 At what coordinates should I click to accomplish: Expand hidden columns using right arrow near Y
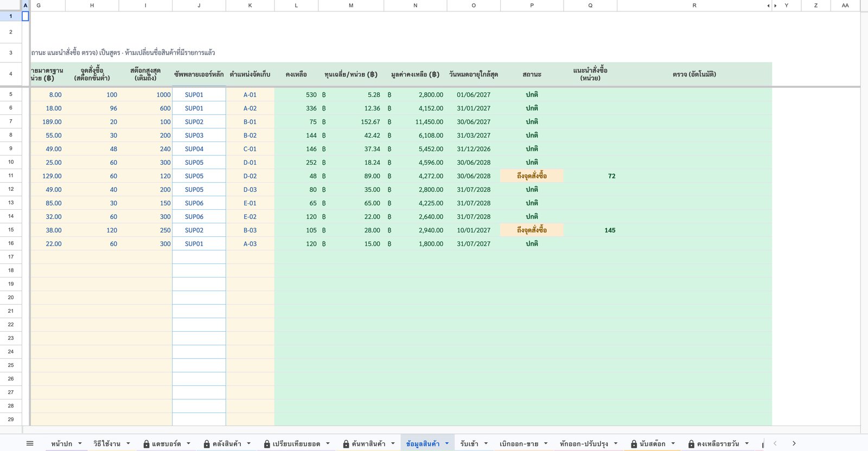(775, 5)
